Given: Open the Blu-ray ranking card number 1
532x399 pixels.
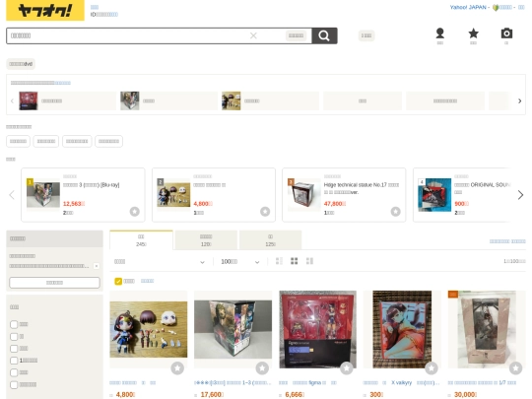Looking at the screenshot, I should [x=83, y=195].
